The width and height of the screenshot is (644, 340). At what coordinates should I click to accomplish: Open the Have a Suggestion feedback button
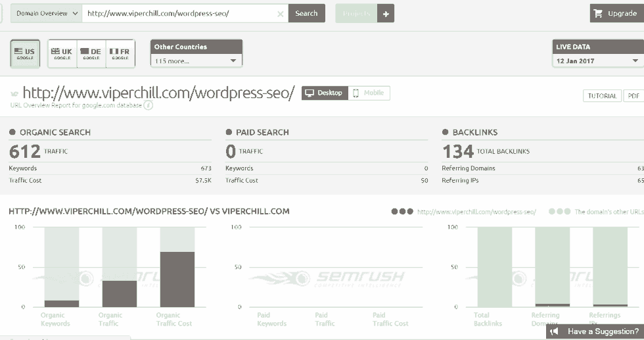tap(595, 331)
